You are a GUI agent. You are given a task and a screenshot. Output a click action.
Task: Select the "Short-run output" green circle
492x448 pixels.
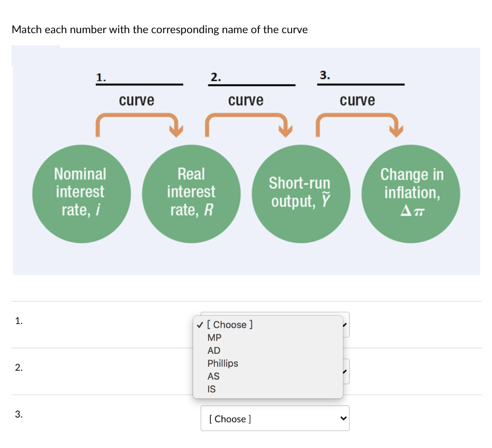[300, 192]
